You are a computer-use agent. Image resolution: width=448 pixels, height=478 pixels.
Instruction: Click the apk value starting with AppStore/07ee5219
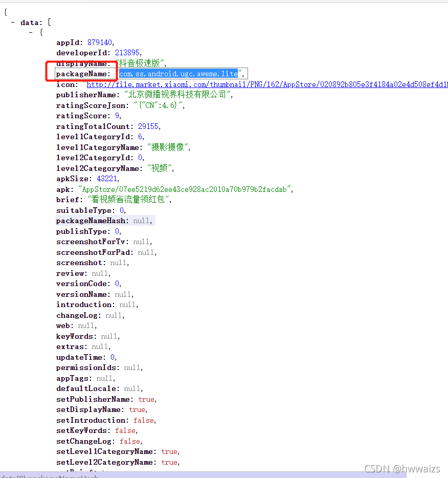(184, 189)
